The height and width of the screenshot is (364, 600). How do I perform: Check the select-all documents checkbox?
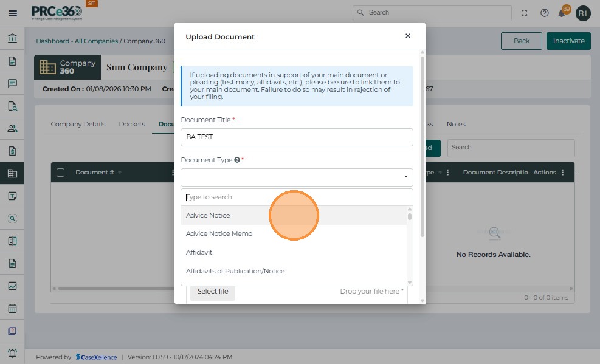[x=60, y=173]
